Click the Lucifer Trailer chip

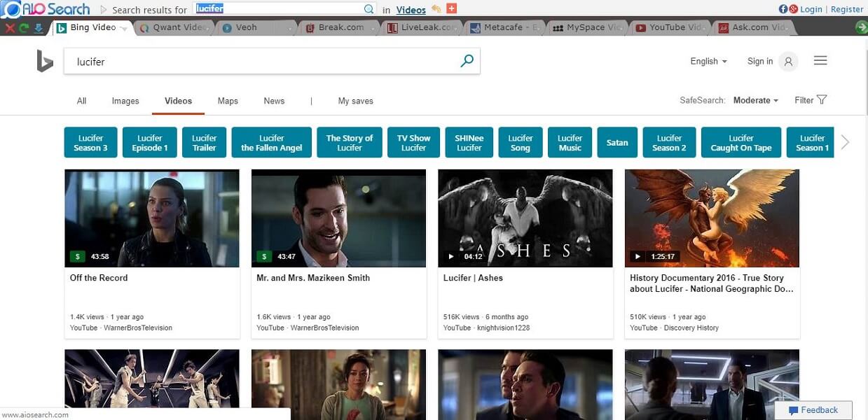204,142
